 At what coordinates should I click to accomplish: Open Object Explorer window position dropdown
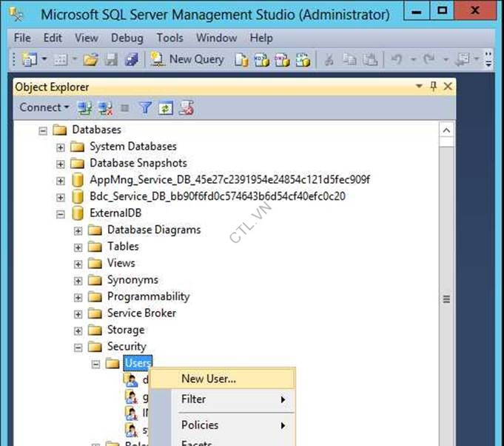pos(419,86)
